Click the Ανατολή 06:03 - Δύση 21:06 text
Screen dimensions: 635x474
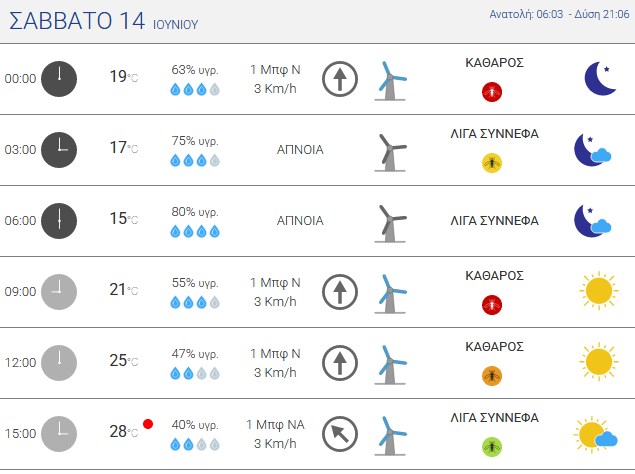[x=559, y=14]
